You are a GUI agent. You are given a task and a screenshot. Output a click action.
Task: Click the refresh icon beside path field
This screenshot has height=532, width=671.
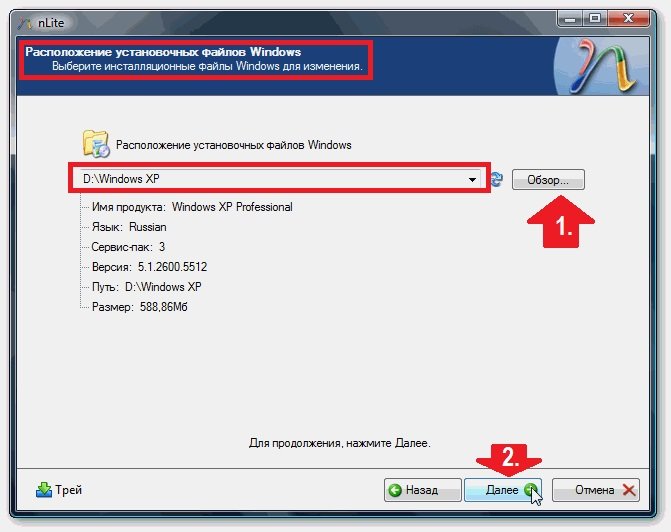497,179
